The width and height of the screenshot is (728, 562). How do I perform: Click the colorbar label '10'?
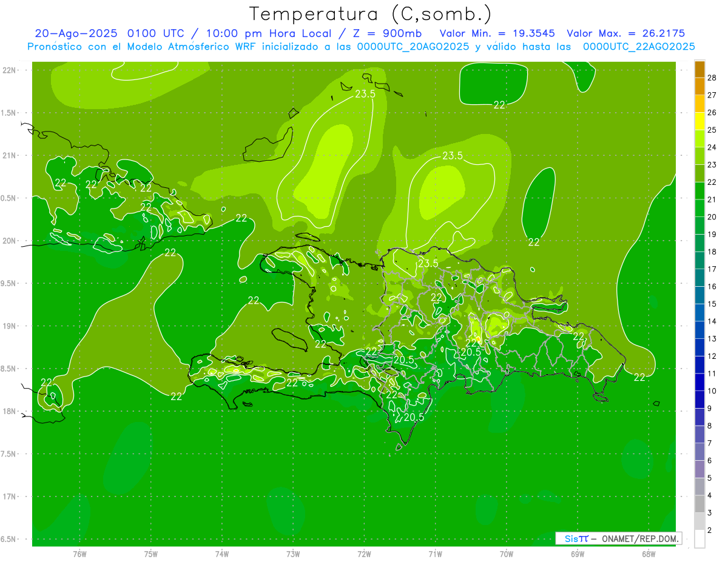[712, 391]
